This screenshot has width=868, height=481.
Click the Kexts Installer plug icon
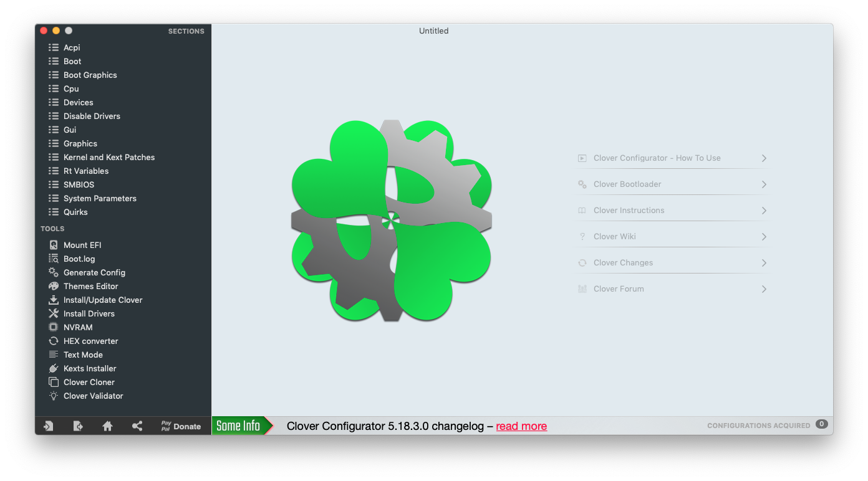pos(54,368)
